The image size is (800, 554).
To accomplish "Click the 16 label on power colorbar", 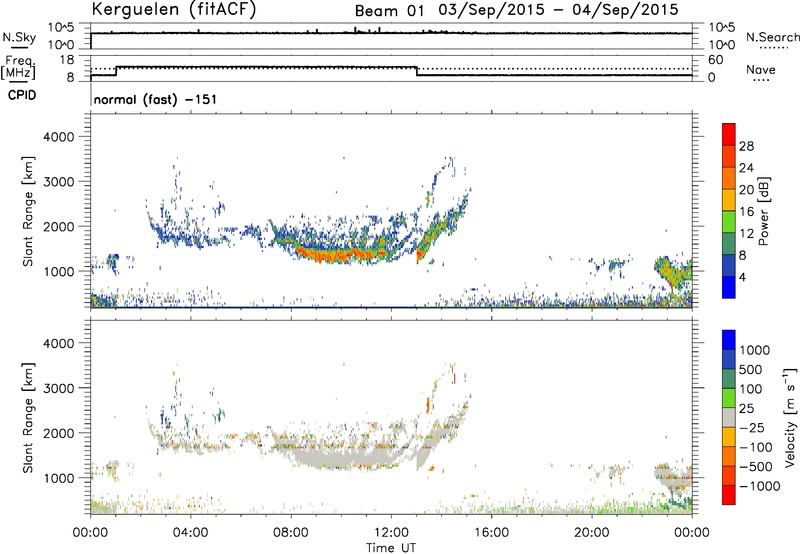I will 746,211.
